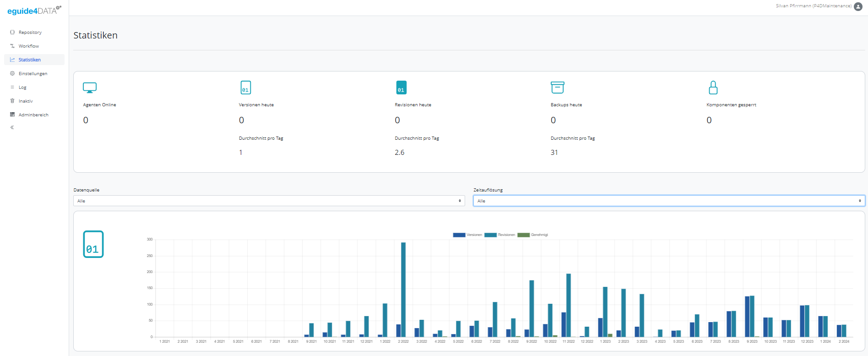This screenshot has width=868, height=356.
Task: Click the large chart file icon
Action: 93,244
